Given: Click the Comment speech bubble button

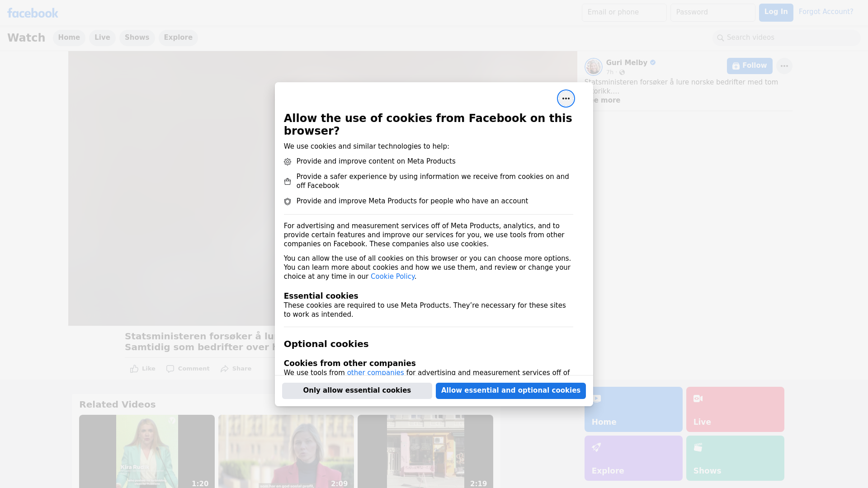Looking at the screenshot, I should coord(188,369).
